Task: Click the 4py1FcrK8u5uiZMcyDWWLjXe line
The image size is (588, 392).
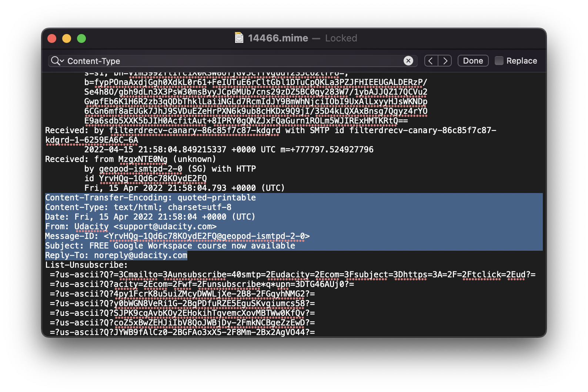Action: [183, 294]
